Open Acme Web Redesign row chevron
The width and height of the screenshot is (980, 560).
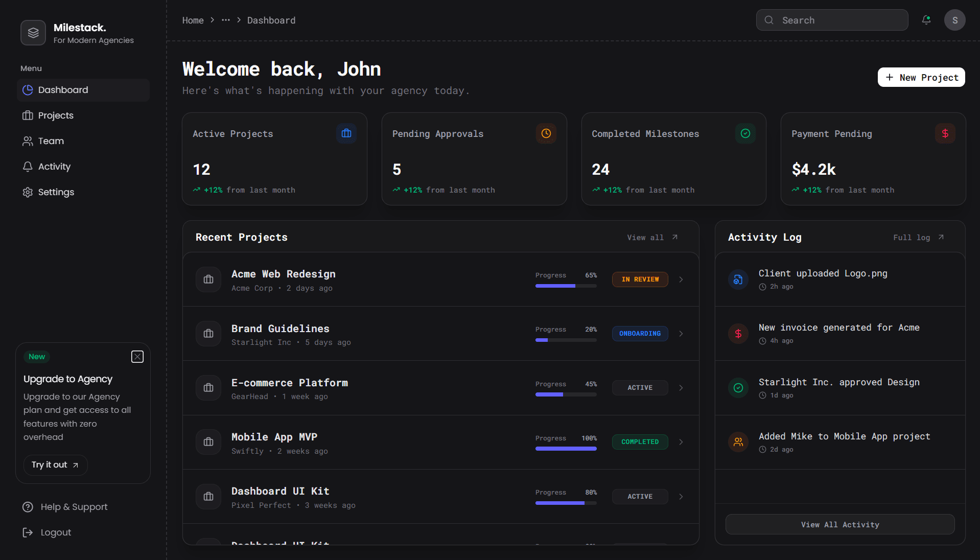(x=681, y=279)
